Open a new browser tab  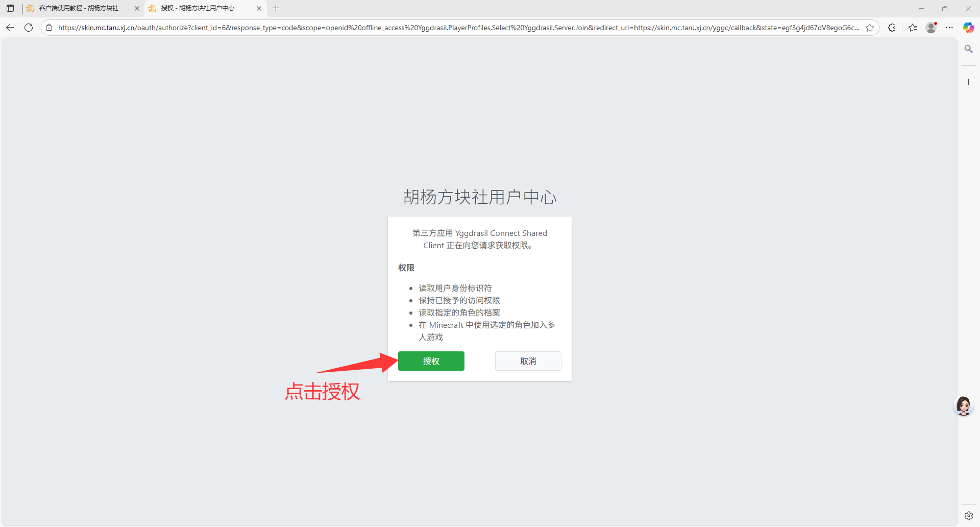pos(276,8)
